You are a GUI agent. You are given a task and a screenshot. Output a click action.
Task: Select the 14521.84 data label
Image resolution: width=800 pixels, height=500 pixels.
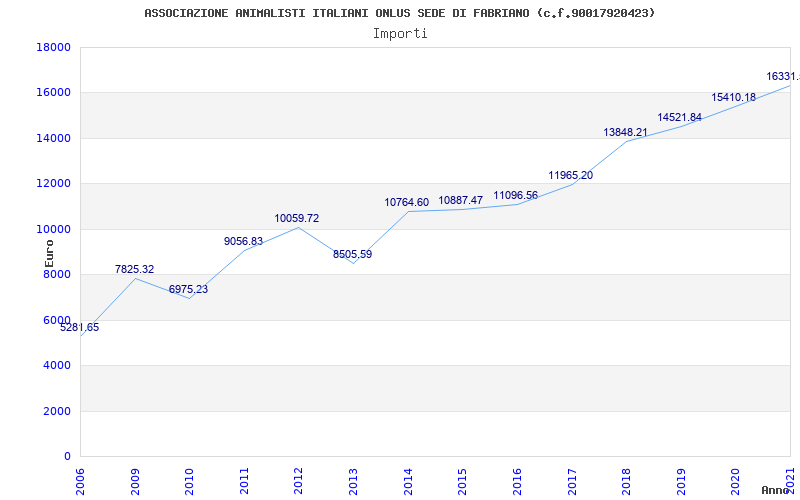click(680, 117)
